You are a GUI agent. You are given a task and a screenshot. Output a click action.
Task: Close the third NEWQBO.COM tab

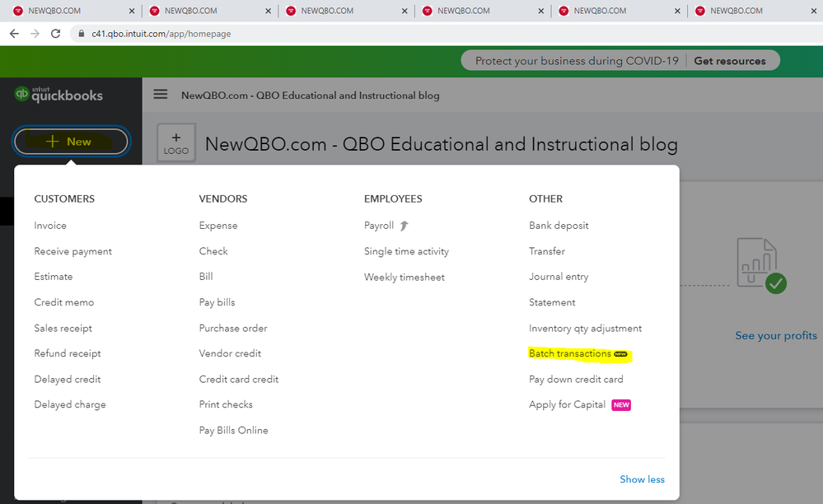404,11
